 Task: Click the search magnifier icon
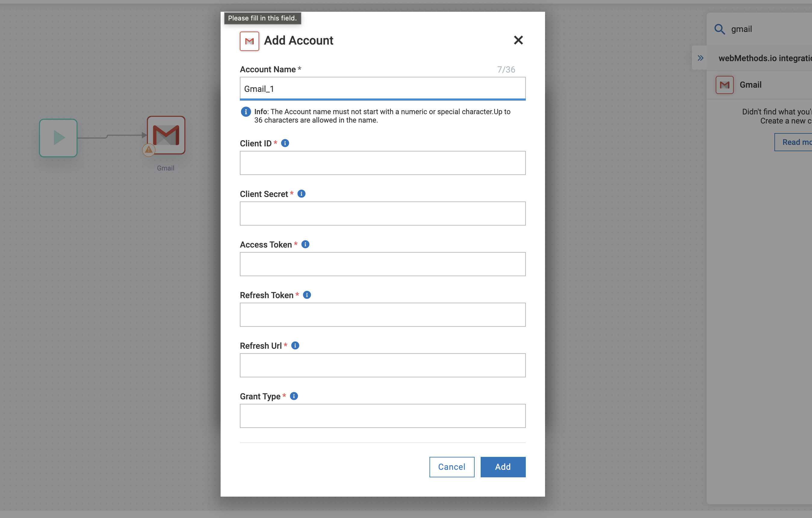[719, 29]
